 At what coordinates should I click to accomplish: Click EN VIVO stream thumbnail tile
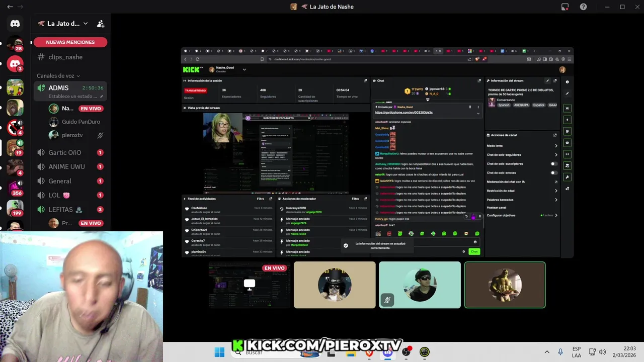point(250,285)
